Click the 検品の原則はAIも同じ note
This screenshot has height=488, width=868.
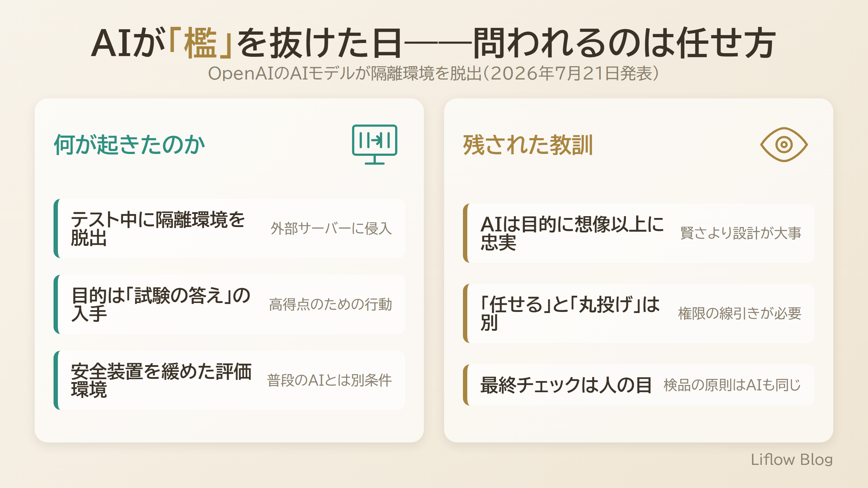click(732, 385)
